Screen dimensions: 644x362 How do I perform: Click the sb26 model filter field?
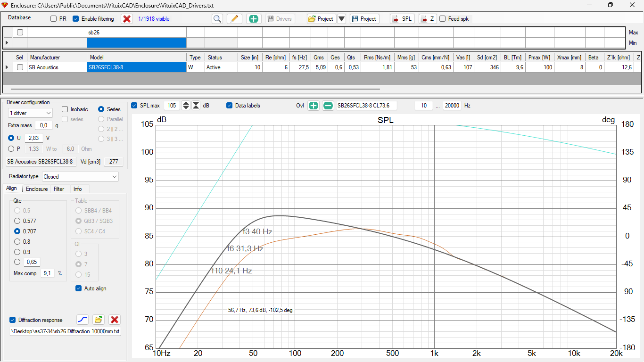coord(137,33)
